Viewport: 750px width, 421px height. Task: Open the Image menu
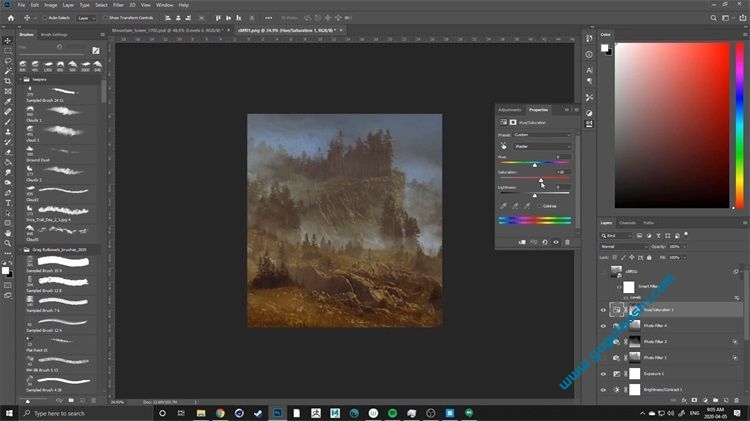point(51,5)
